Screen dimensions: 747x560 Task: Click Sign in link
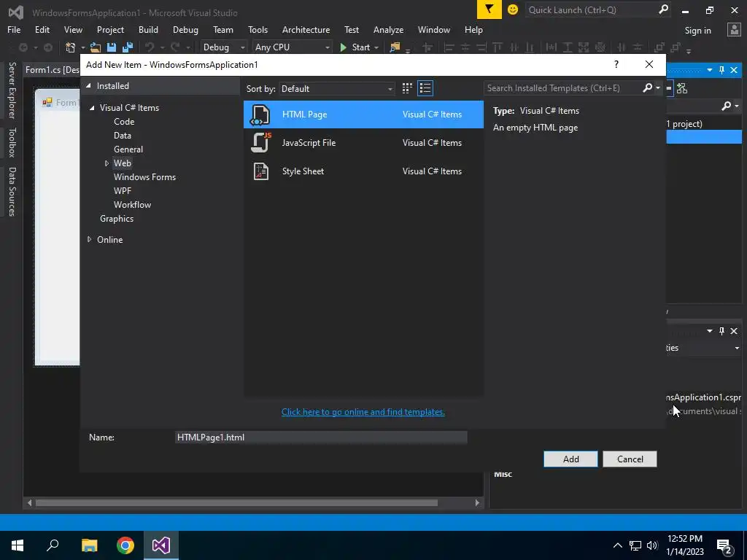pos(697,31)
